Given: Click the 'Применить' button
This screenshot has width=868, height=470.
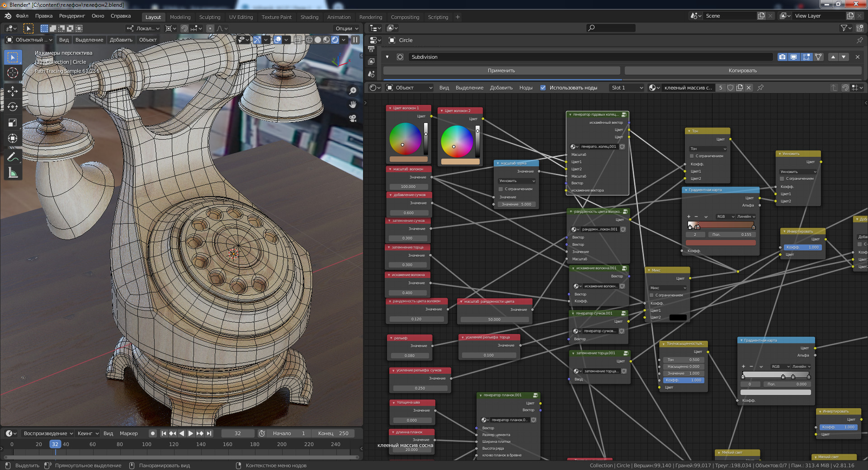Looking at the screenshot, I should (501, 70).
